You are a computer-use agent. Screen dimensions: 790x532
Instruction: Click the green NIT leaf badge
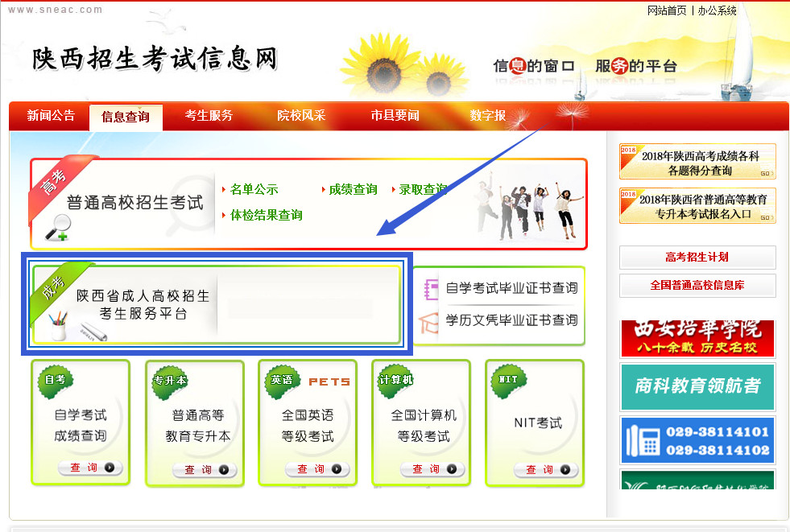coord(508,380)
